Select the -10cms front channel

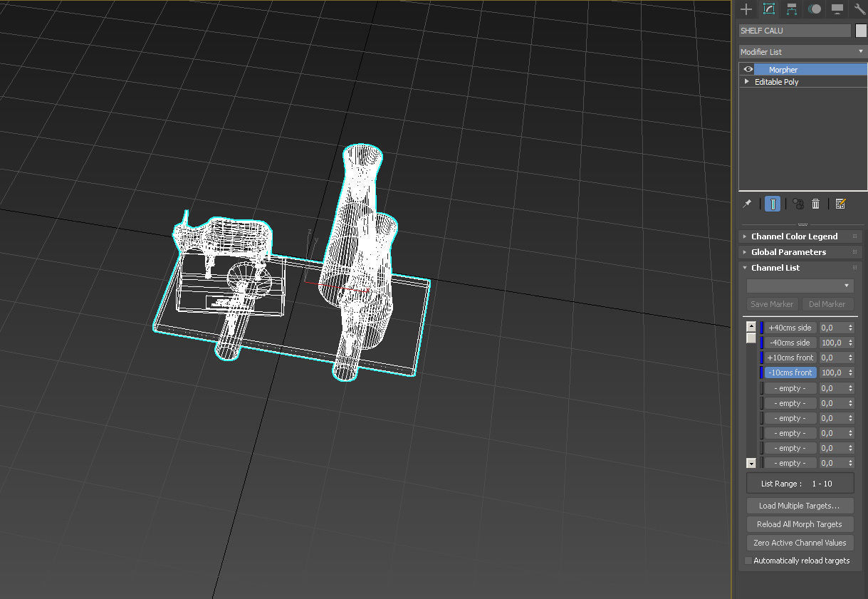coord(790,373)
